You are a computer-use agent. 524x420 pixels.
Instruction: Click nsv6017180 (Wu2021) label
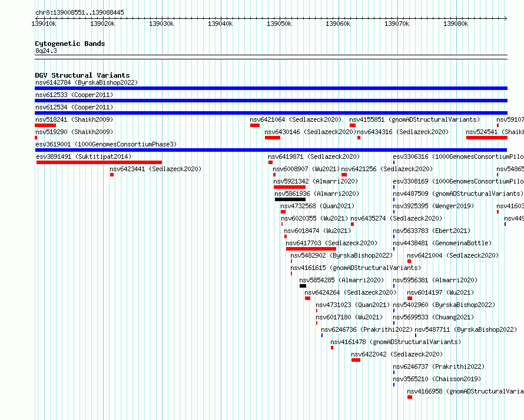[x=349, y=317]
